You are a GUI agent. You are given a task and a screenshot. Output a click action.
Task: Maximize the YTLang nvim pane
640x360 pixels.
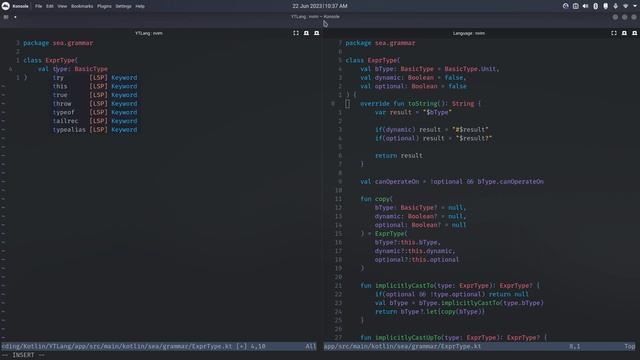point(296,33)
